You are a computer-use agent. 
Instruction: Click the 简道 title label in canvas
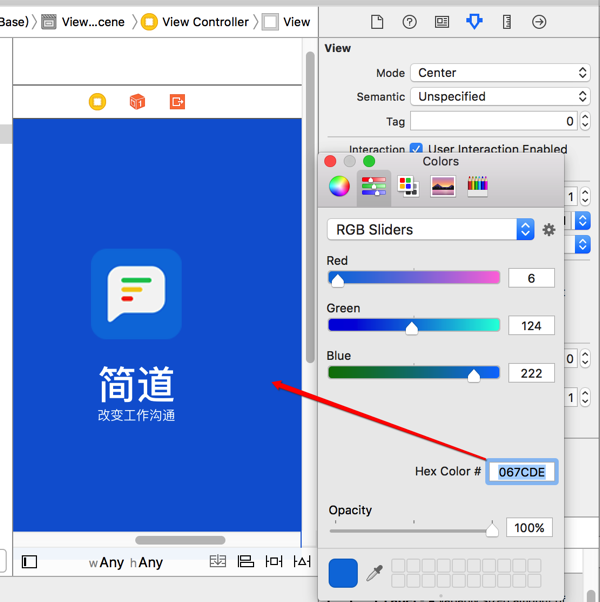(136, 384)
